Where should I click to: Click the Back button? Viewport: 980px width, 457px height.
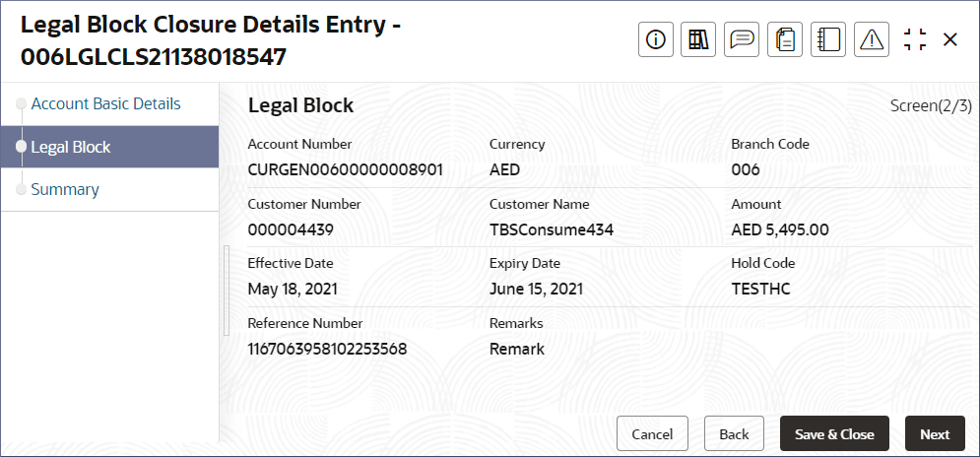[735, 434]
